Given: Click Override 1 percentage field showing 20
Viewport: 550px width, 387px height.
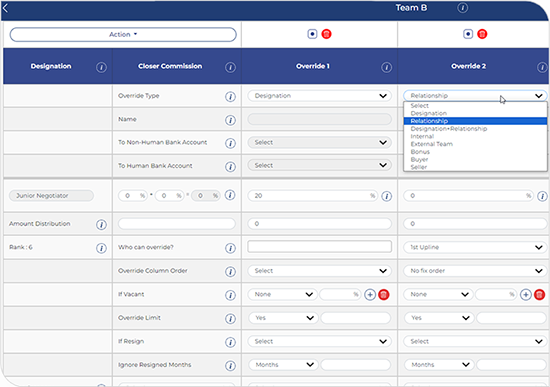Looking at the screenshot, I should (x=312, y=196).
